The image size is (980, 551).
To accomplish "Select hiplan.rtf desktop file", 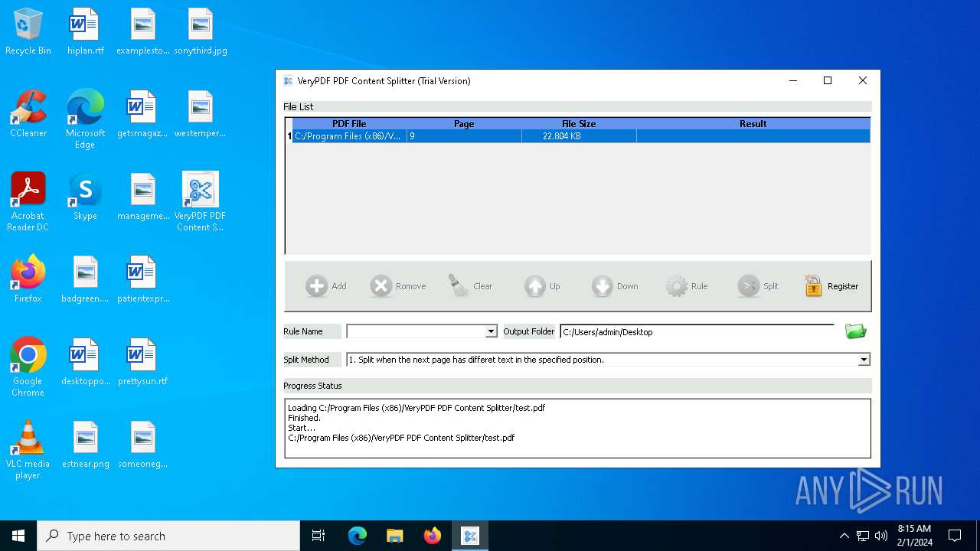I will tap(86, 32).
